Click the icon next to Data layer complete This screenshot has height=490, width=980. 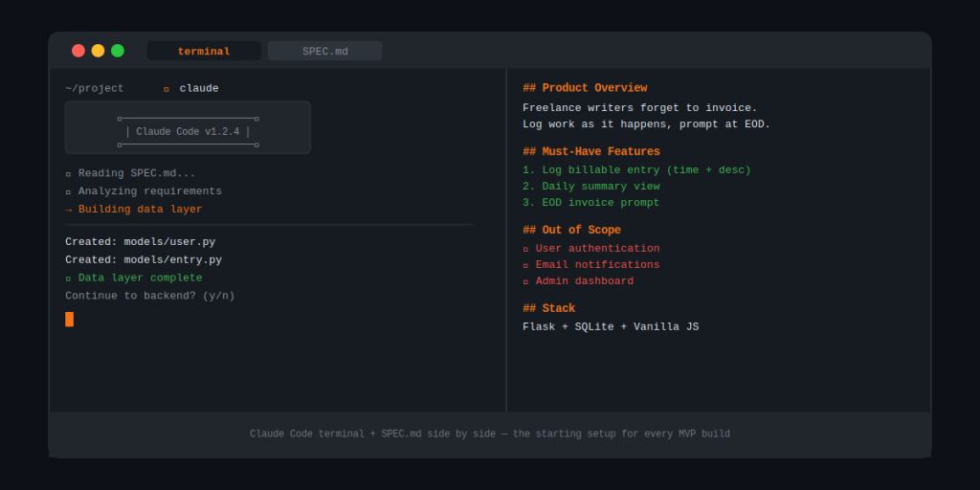point(68,278)
